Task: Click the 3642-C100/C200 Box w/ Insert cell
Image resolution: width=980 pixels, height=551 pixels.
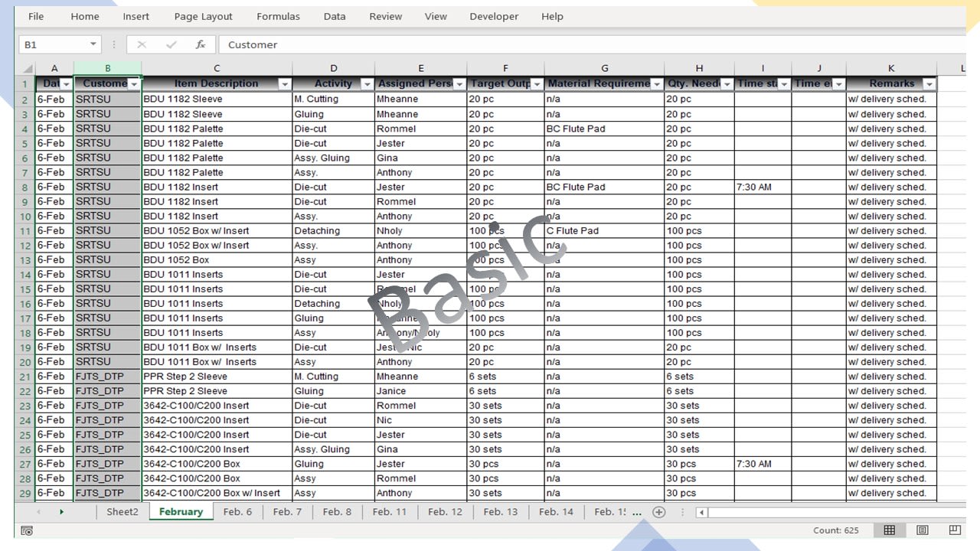Action: (x=217, y=493)
